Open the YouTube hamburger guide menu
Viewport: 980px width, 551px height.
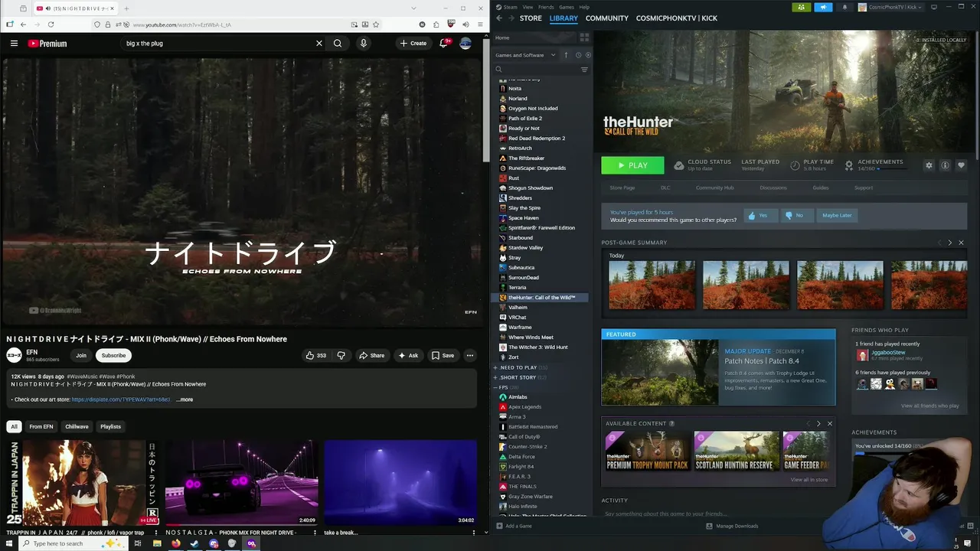pos(14,44)
